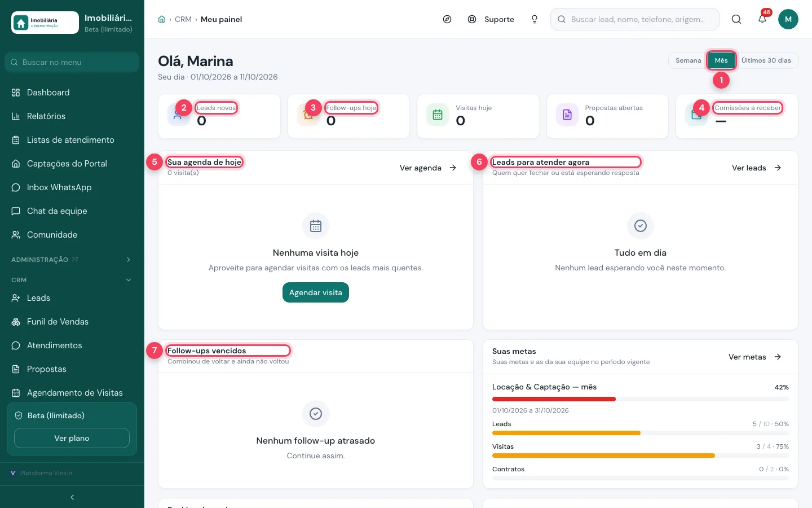Screen dimensions: 812x508
Task: Go to Atendimentos menu item
Action: coord(72,345)
